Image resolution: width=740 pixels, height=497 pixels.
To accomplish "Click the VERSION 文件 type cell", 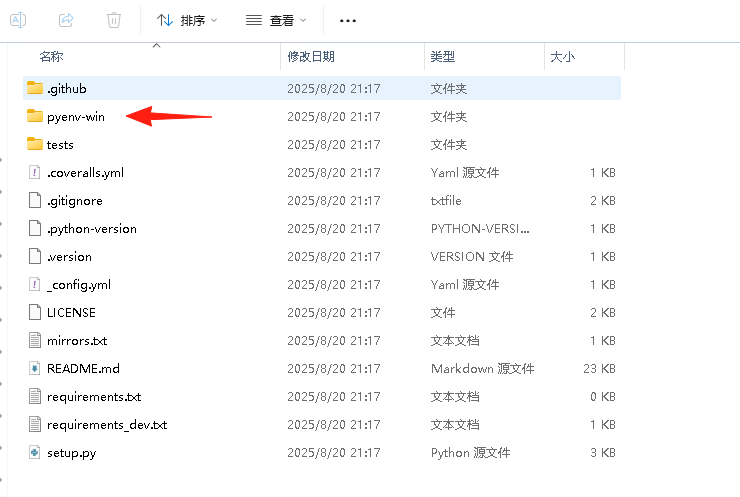I will pyautogui.click(x=472, y=256).
